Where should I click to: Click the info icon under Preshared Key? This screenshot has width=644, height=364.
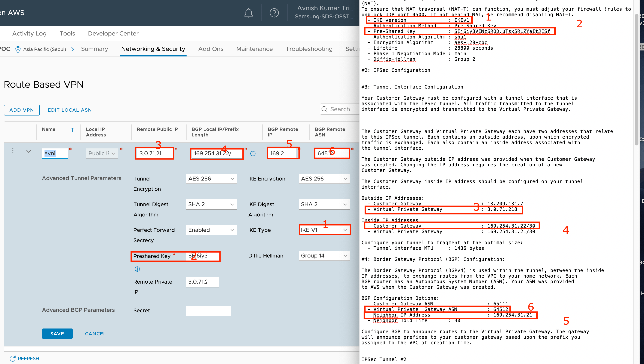tap(137, 269)
